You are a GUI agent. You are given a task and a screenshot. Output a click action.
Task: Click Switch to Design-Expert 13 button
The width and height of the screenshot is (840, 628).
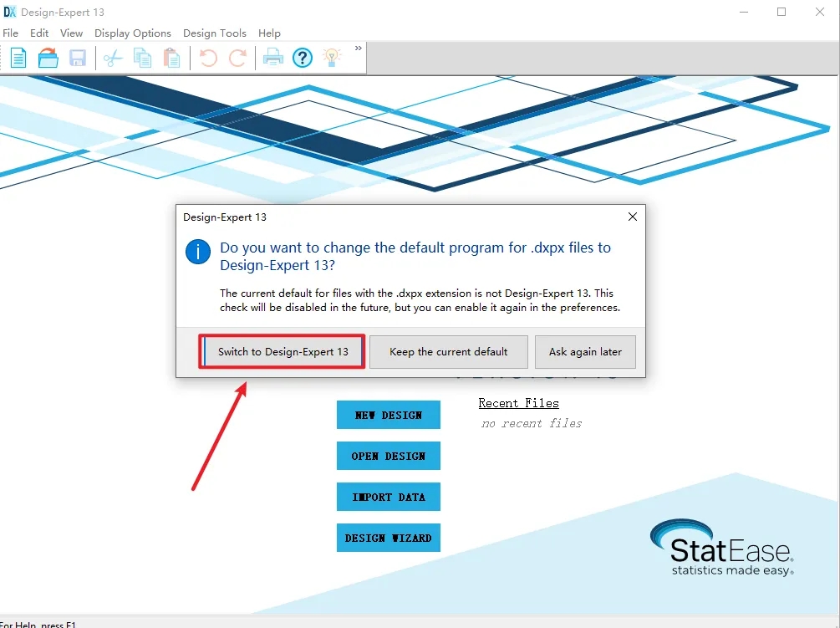(x=283, y=352)
